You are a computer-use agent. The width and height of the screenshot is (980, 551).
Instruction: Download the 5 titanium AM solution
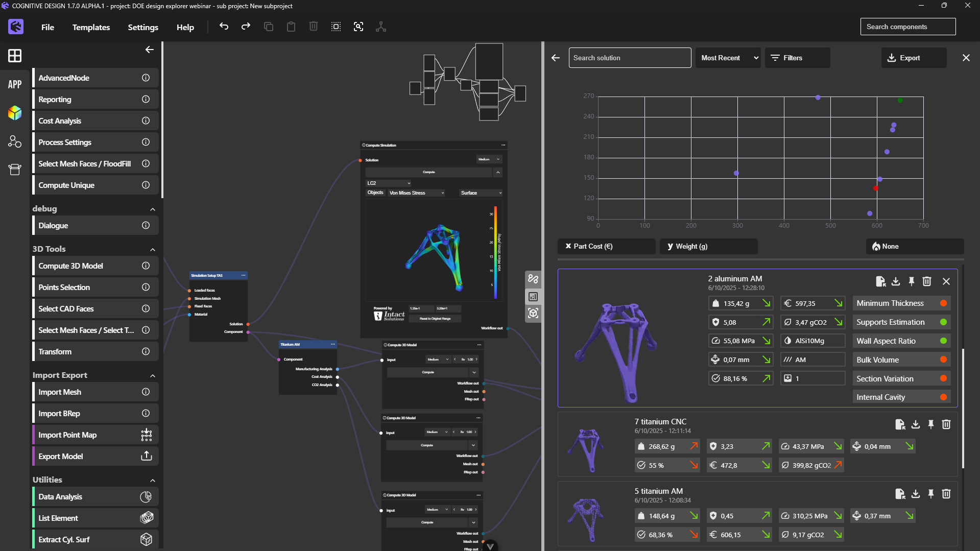pos(916,494)
